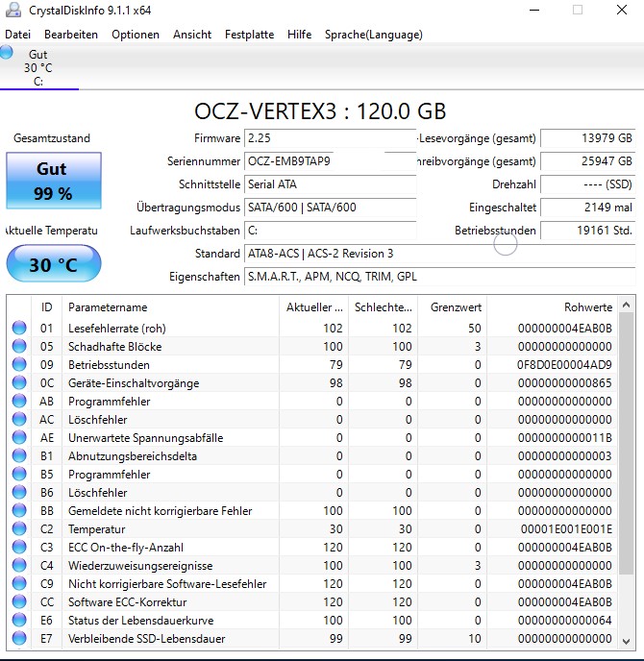Image resolution: width=644 pixels, height=661 pixels.
Task: Click the Rohwerte column header
Action: [x=552, y=306]
